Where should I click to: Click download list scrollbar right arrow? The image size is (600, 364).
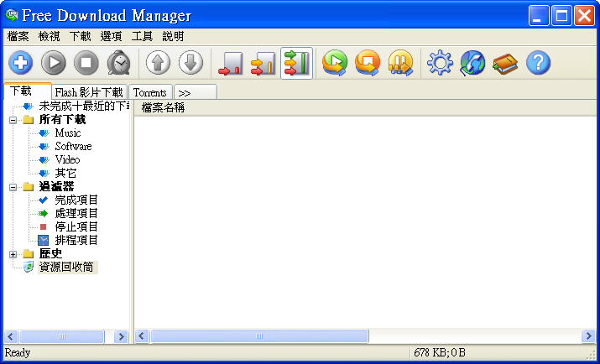588,336
